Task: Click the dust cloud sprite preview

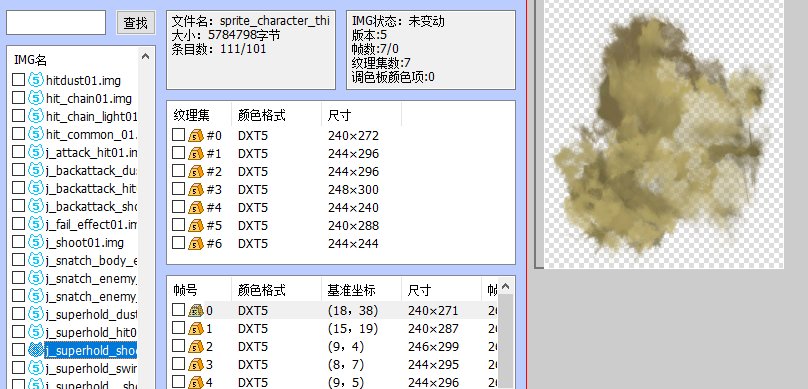Action: point(662,134)
